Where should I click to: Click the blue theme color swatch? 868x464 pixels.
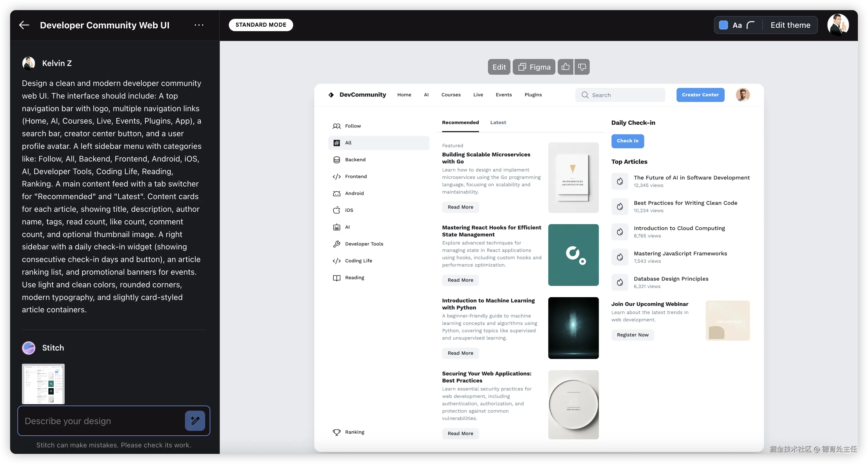click(723, 25)
